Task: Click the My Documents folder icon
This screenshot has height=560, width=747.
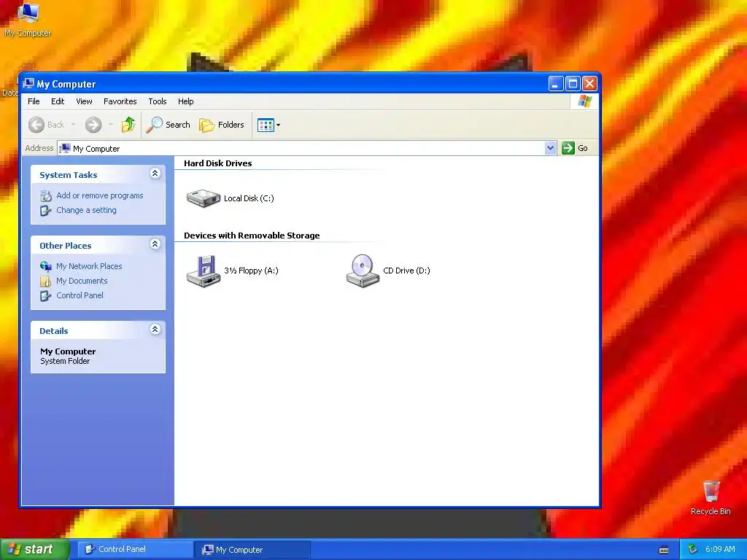Action: click(x=46, y=281)
